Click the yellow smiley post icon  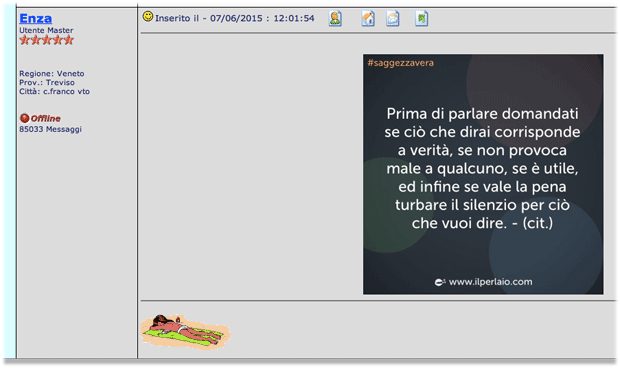tap(148, 16)
